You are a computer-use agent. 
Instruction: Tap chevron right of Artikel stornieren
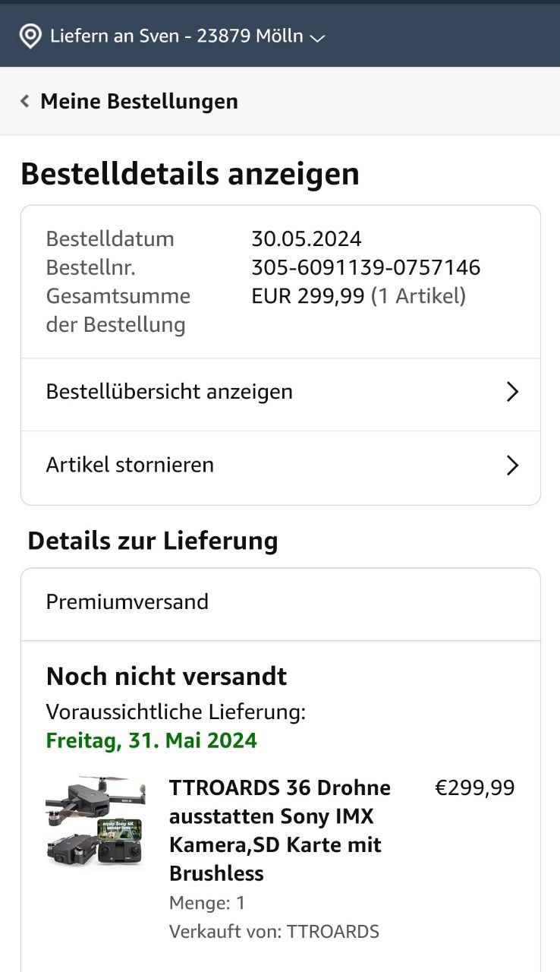[x=512, y=465]
